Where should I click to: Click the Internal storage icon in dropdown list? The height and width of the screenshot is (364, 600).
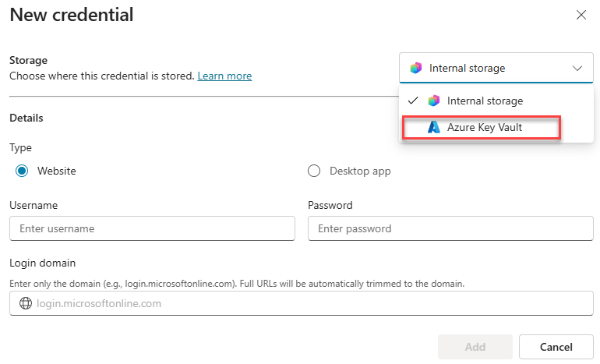tap(434, 101)
